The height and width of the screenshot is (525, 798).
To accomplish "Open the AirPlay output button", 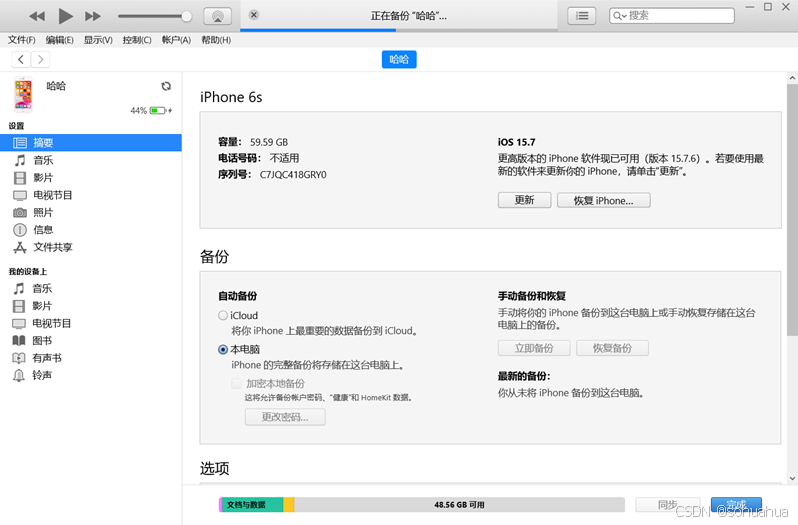I will [217, 16].
